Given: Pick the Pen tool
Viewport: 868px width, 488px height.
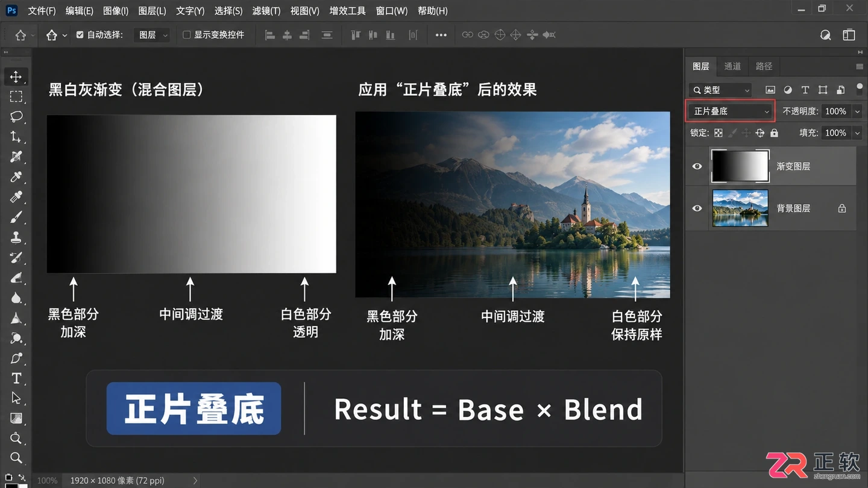Looking at the screenshot, I should click(x=16, y=358).
